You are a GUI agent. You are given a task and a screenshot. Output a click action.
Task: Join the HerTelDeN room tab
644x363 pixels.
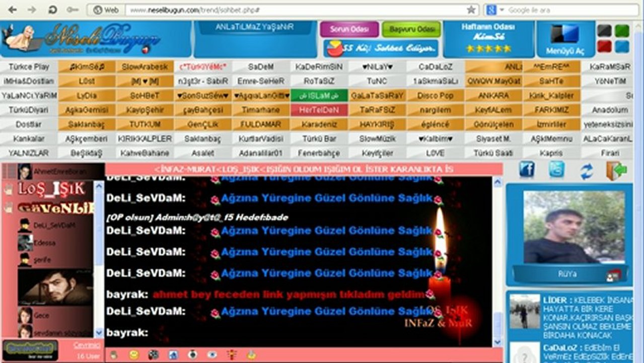(x=319, y=110)
